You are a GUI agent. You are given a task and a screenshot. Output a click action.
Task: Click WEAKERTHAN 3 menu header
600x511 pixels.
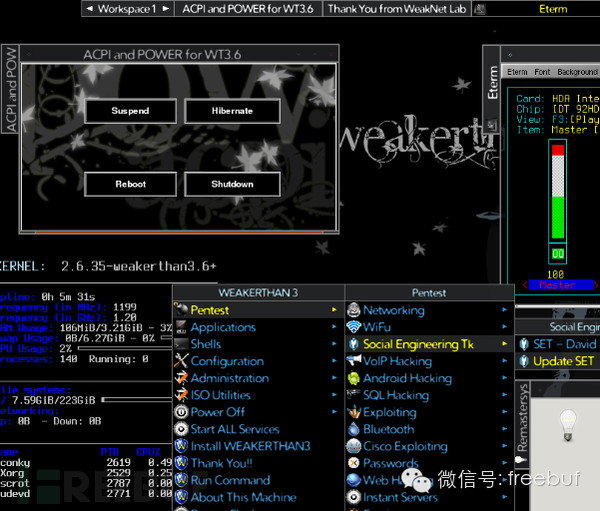(x=258, y=293)
